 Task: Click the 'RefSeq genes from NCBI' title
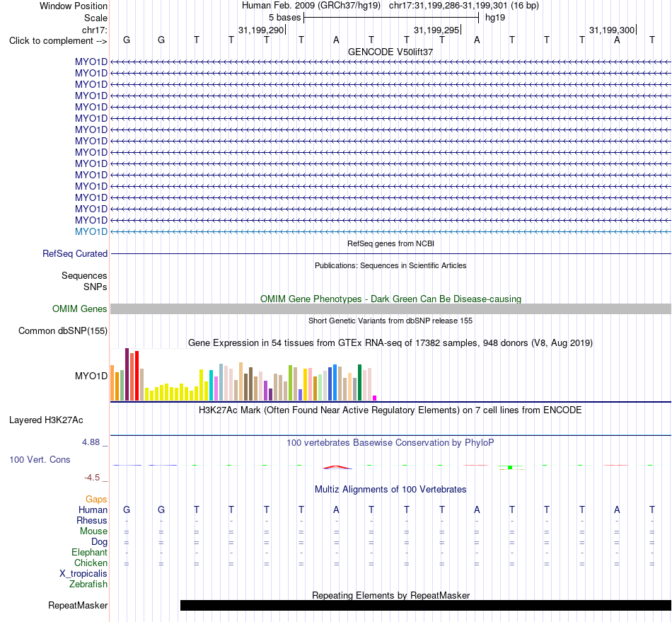point(390,243)
